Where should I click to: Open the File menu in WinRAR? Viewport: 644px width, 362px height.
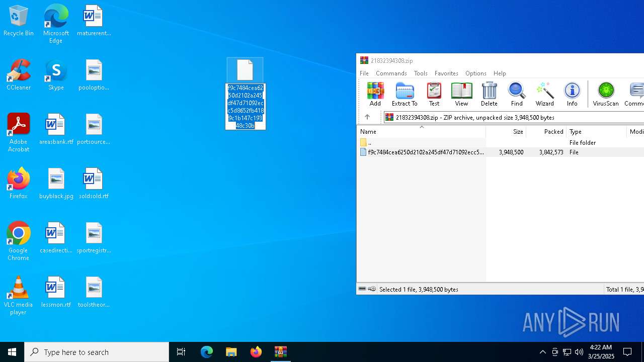(364, 73)
